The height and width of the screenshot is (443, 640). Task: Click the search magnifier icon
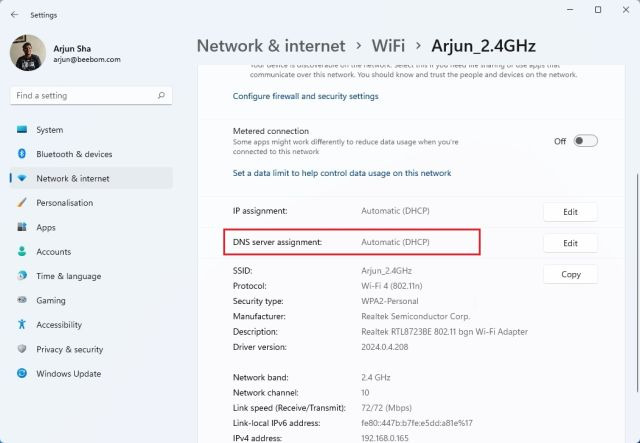tap(161, 96)
